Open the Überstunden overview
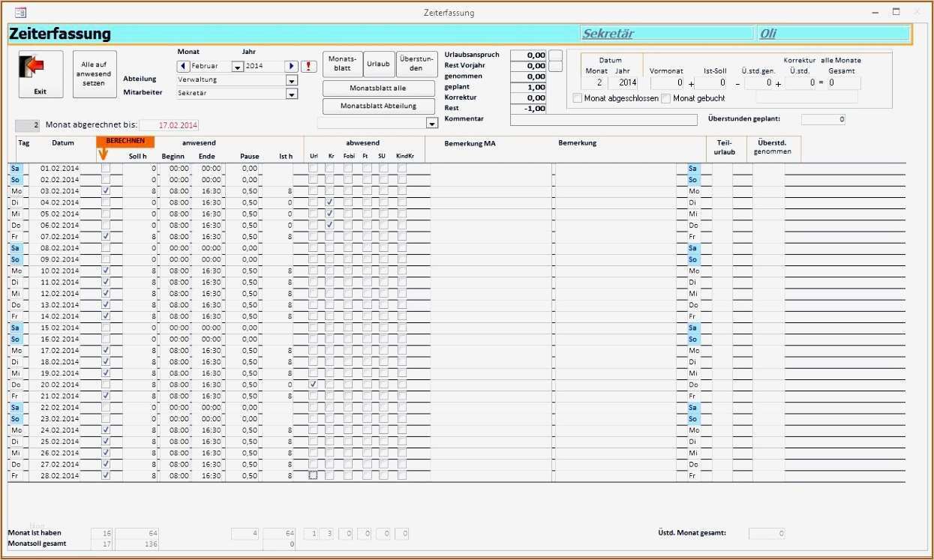 pyautogui.click(x=416, y=63)
